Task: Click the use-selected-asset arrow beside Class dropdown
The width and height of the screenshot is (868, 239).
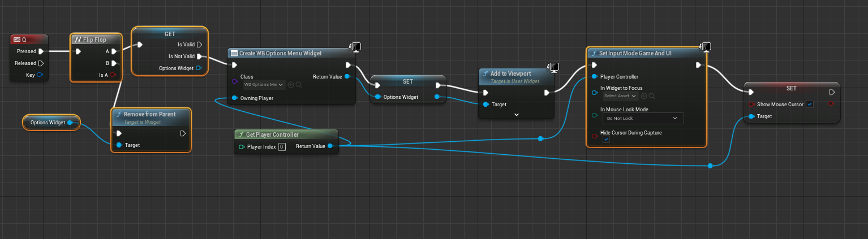Action: 291,85
